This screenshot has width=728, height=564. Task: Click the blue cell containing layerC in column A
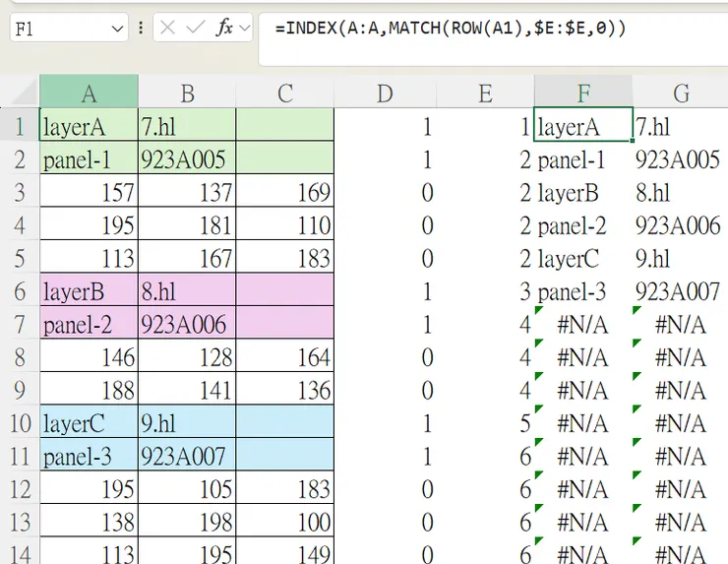tap(89, 423)
